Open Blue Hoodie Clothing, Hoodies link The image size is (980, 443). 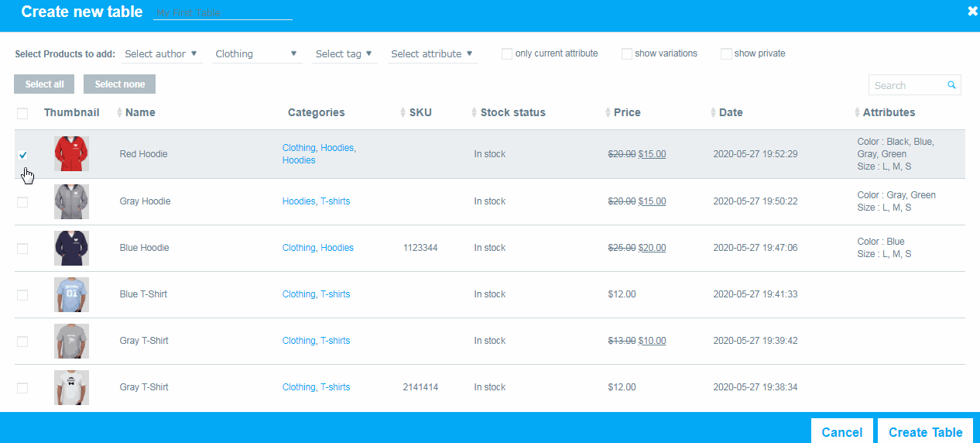coord(318,248)
